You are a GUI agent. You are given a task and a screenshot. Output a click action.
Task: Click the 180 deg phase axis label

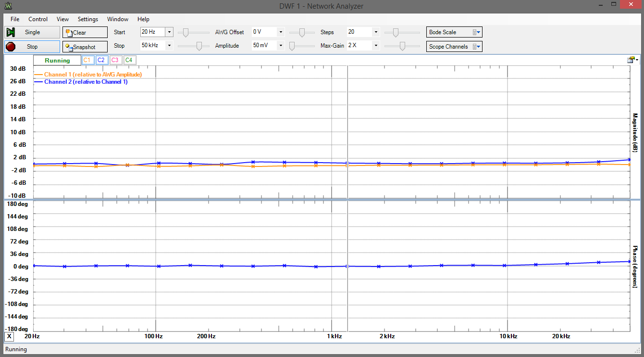click(x=17, y=204)
